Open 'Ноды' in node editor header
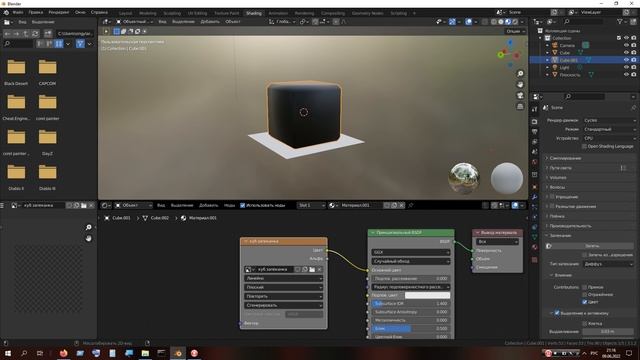The image size is (640, 360). click(x=229, y=205)
